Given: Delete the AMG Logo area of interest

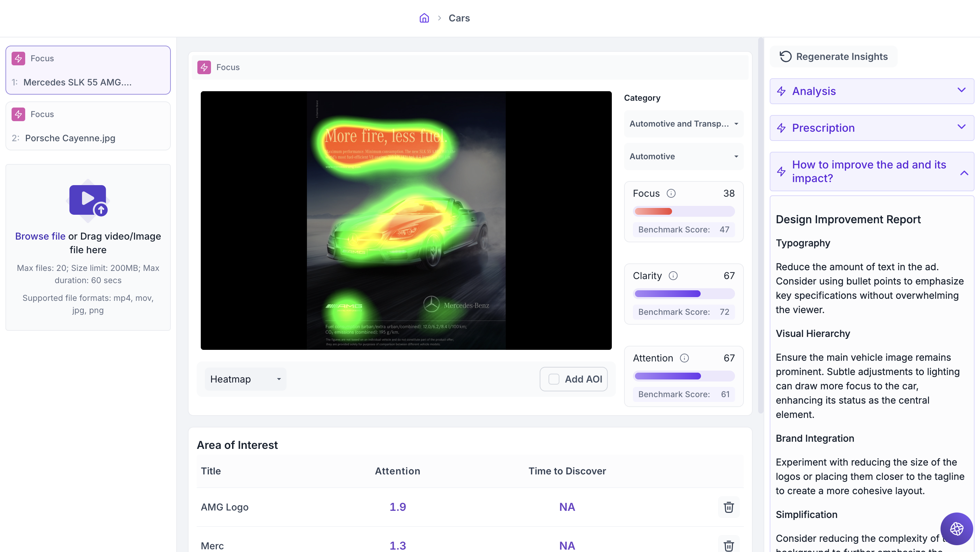Looking at the screenshot, I should click(x=729, y=507).
